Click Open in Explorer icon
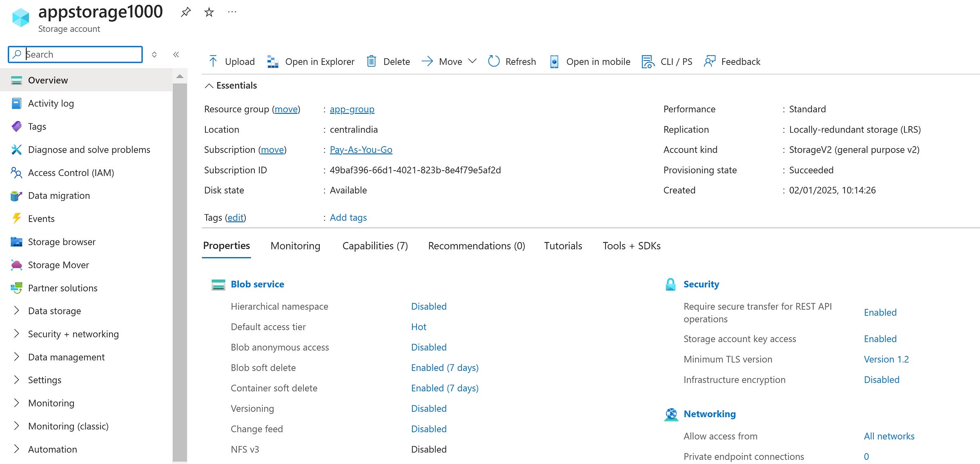Viewport: 980px width, 464px height. (273, 61)
